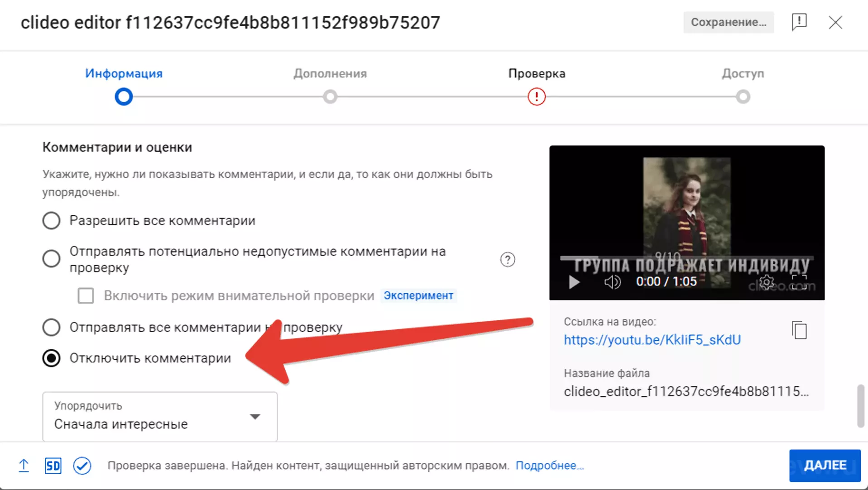Viewport: 868px width, 490px height.
Task: Go to the Дополнения step
Action: tap(330, 85)
